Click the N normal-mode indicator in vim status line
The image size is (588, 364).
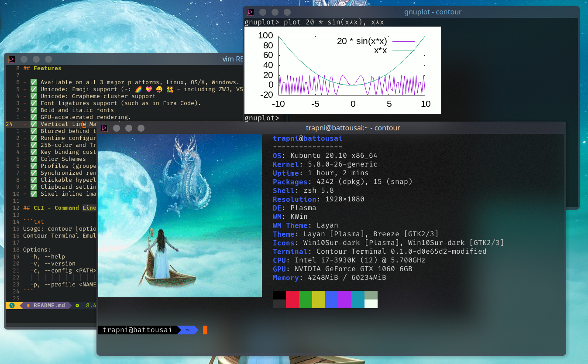[x=12, y=306]
